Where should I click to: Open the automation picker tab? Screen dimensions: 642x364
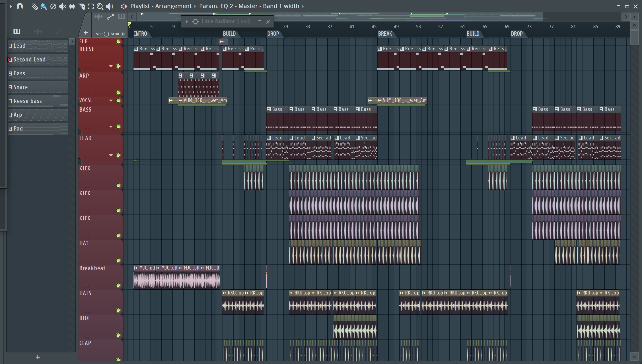[x=59, y=31]
